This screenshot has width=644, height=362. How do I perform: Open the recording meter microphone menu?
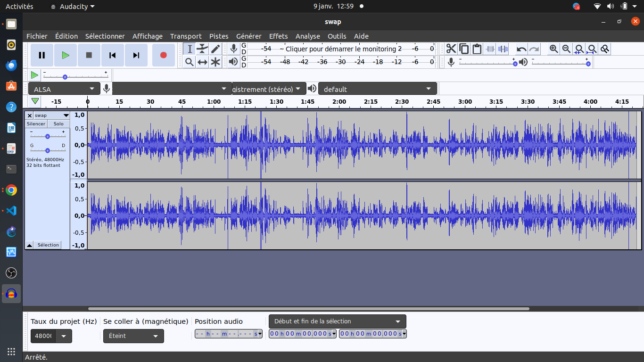click(233, 49)
